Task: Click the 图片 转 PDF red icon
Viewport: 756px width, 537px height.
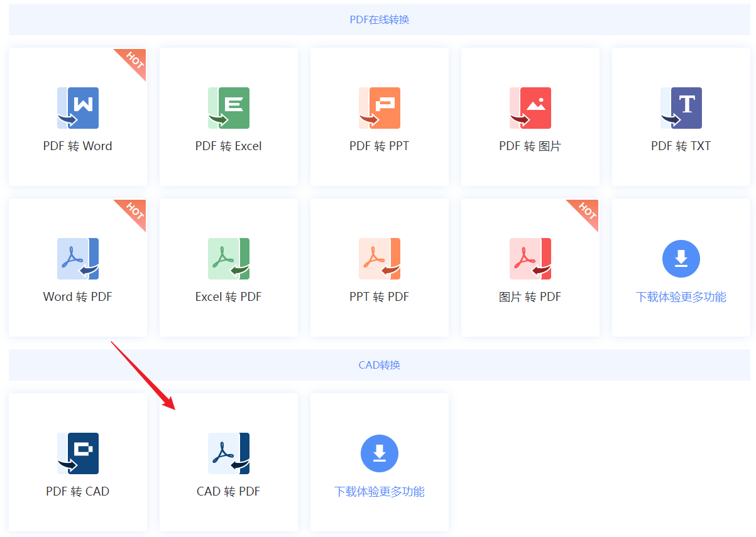Action: tap(530, 259)
